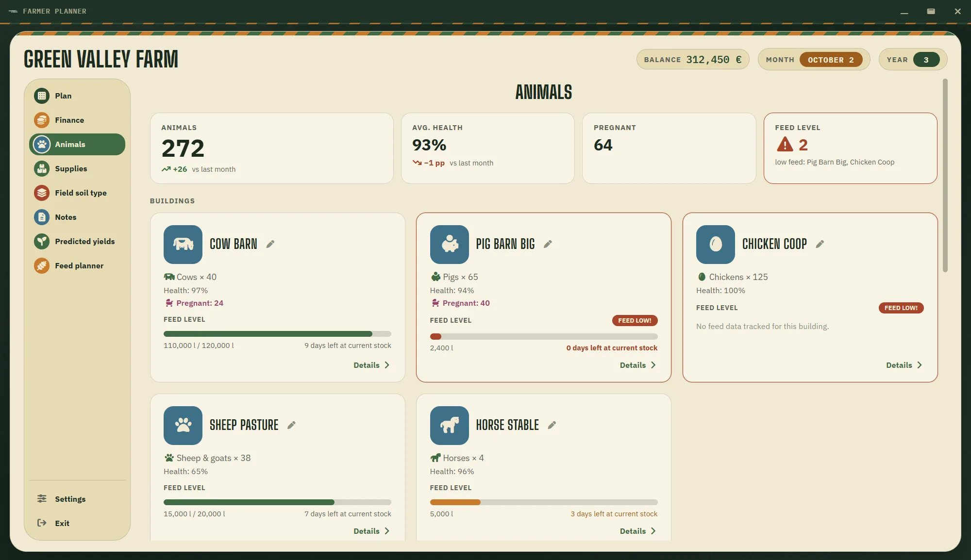Screen dimensions: 971x560
Task: Open Details for Sheep Pasture
Action: [371, 531]
